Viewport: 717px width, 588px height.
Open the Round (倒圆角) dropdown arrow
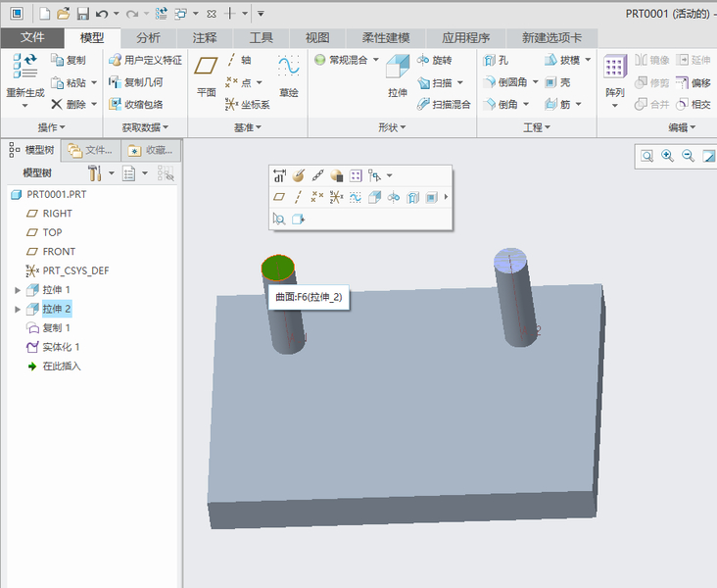[x=535, y=82]
